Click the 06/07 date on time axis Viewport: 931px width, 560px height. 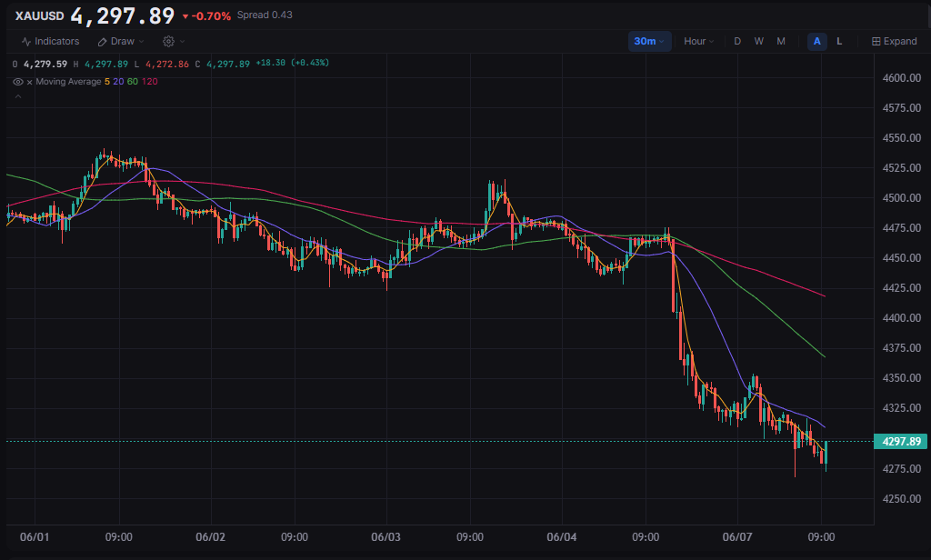737,537
